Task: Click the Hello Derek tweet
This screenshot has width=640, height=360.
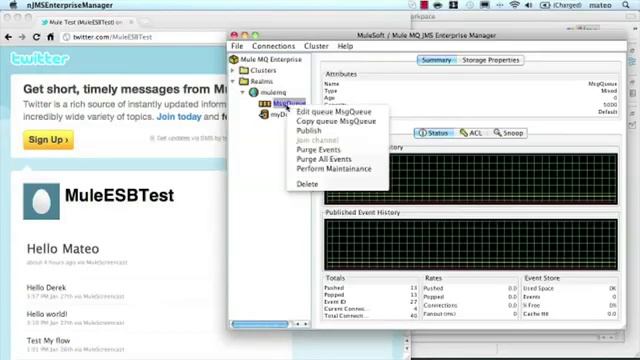Action: point(46,288)
